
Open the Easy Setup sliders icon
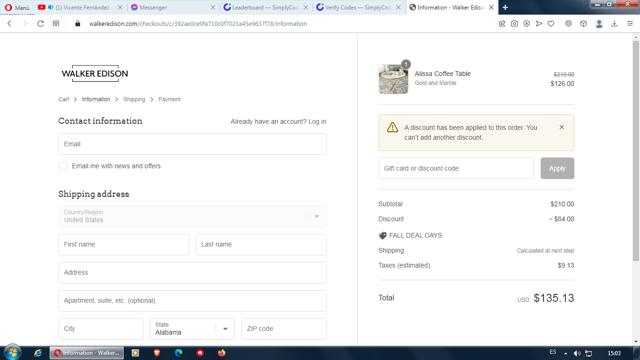coord(630,24)
